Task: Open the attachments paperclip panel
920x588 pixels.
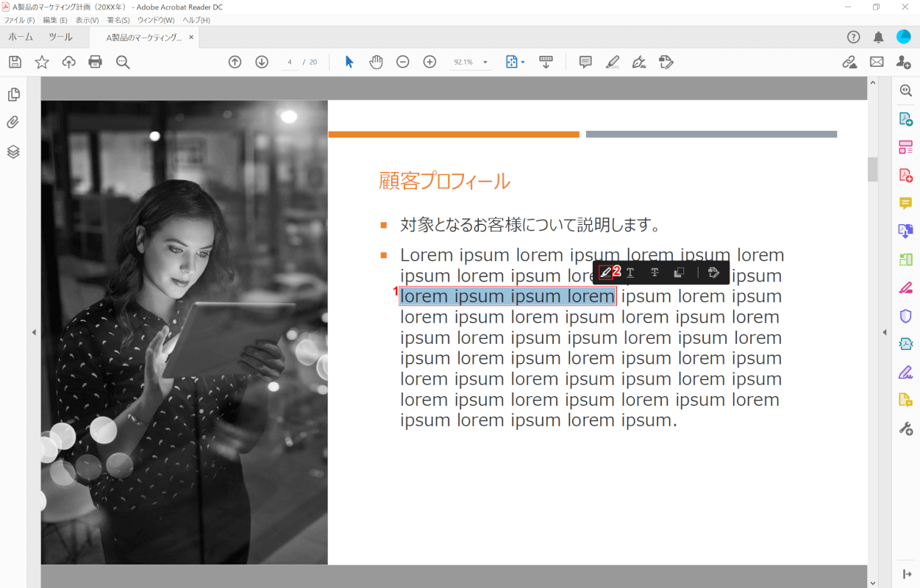Action: pos(13,123)
